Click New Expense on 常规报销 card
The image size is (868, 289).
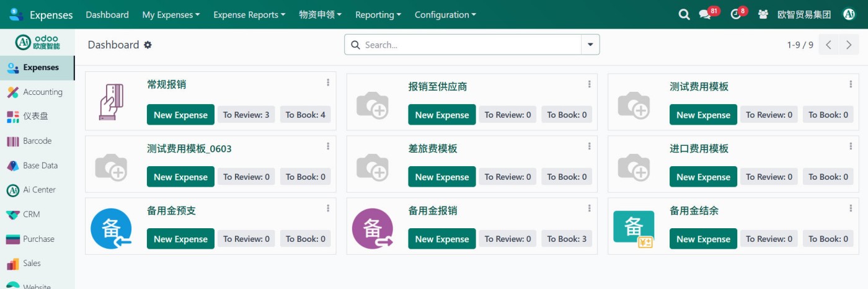click(180, 115)
